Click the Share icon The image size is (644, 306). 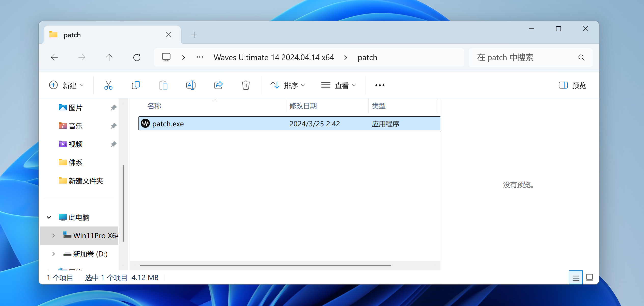pyautogui.click(x=218, y=85)
